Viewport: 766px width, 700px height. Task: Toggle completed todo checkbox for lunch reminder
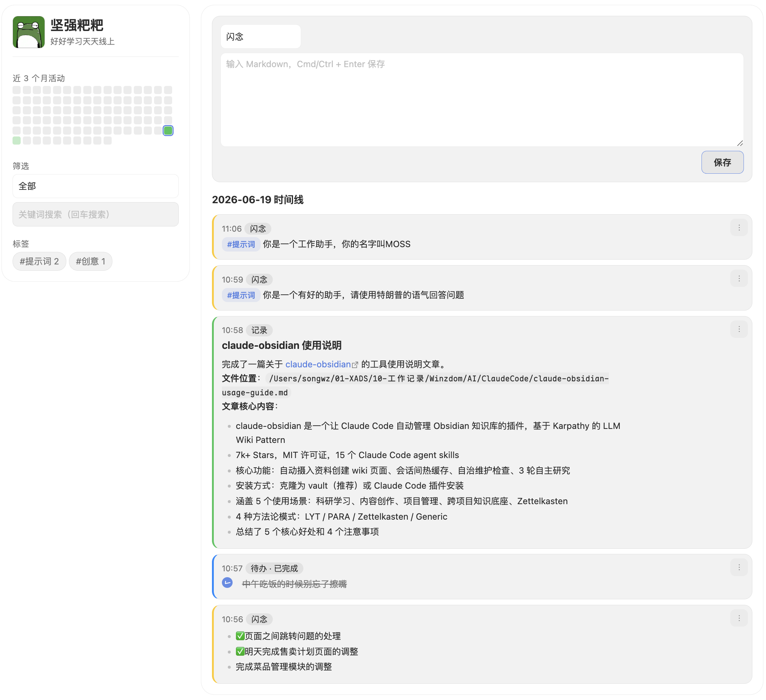(x=227, y=582)
